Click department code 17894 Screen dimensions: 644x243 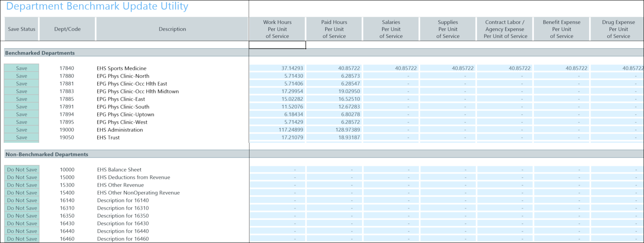pos(67,115)
